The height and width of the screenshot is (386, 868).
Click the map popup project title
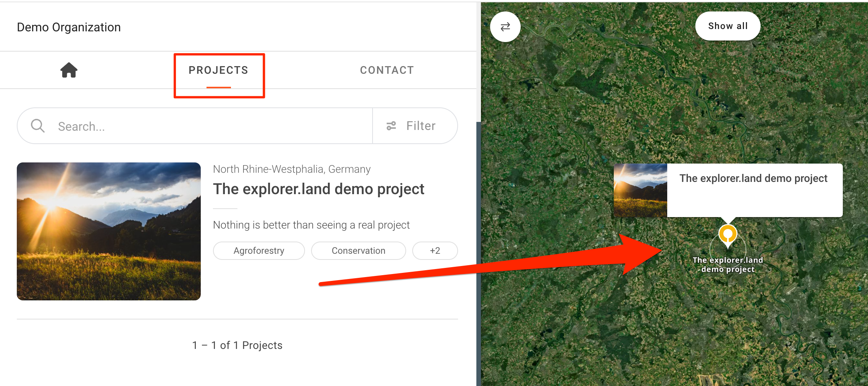tap(753, 178)
